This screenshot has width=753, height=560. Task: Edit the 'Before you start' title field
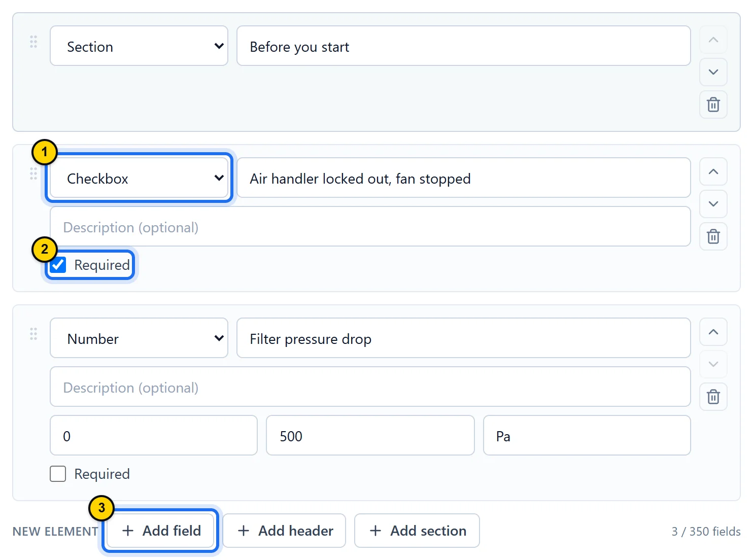[x=464, y=46]
